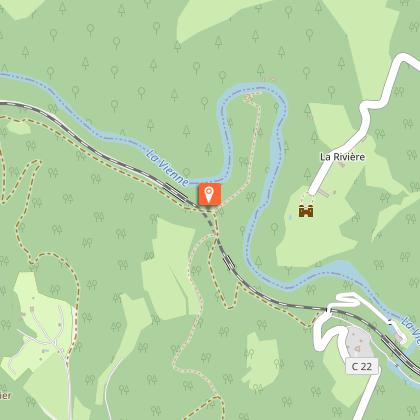Screen dimensions: 420x420
Task: Open the C 22 road shield label
Action: click(x=362, y=366)
